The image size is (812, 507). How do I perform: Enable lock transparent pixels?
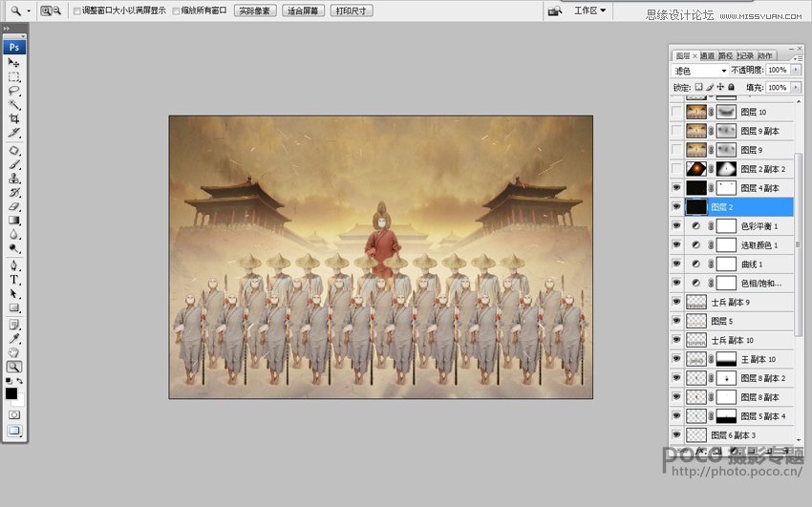click(x=698, y=87)
